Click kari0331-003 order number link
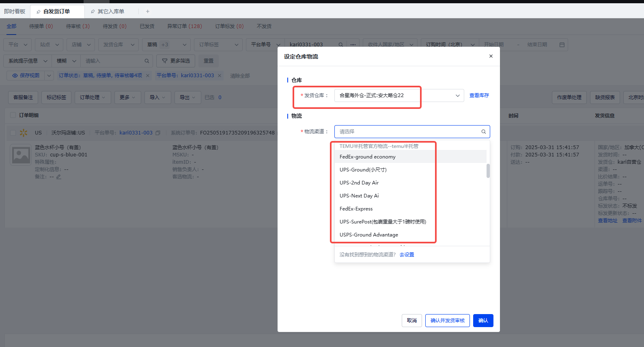644x347 pixels. click(136, 133)
